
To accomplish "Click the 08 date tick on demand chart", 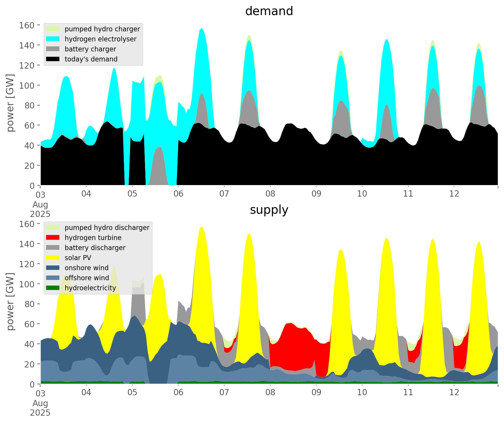I will [x=270, y=194].
